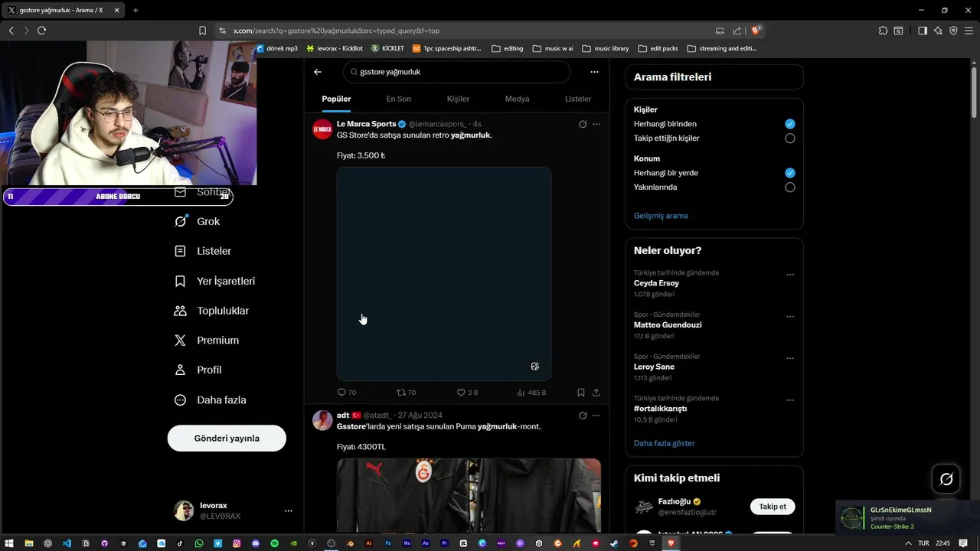Image resolution: width=980 pixels, height=551 pixels.
Task: Open search settings three-dot menu
Action: point(594,72)
